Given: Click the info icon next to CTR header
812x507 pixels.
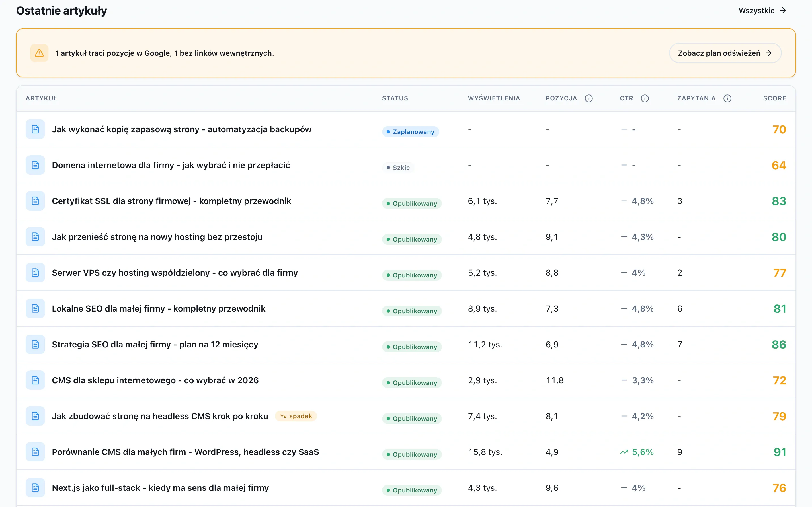Looking at the screenshot, I should click(x=645, y=98).
